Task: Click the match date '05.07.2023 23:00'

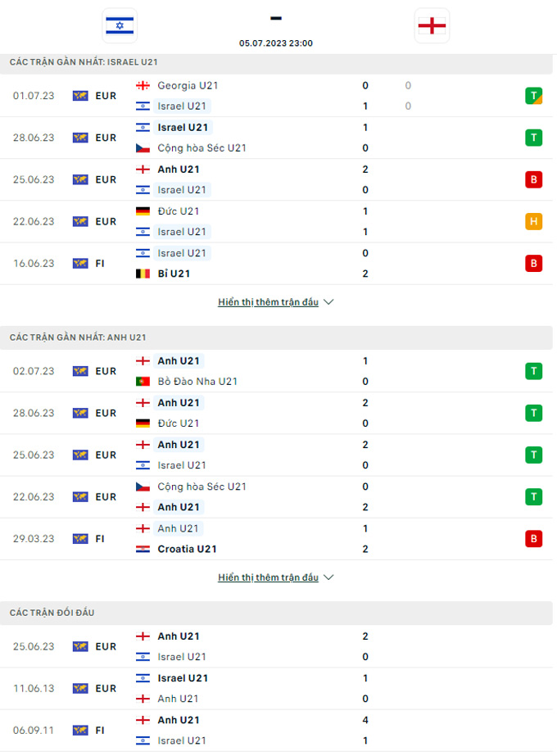Action: (x=276, y=43)
